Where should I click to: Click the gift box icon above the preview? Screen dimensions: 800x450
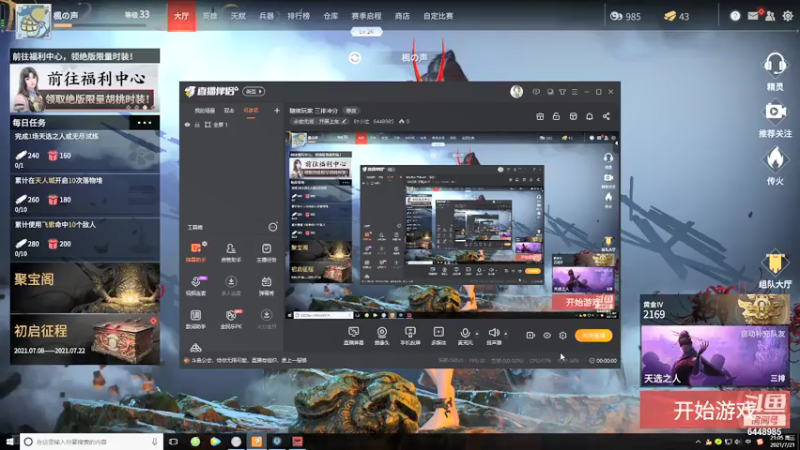pos(540,116)
